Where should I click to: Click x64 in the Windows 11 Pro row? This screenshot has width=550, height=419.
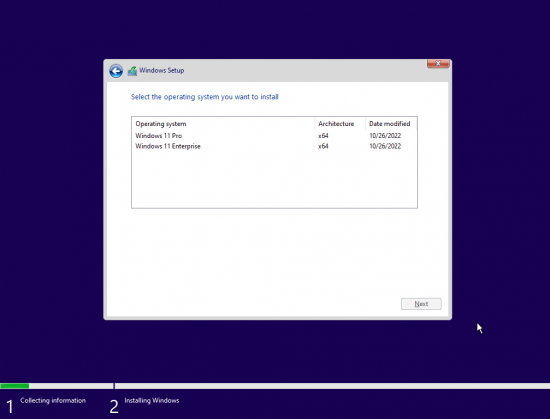pos(323,136)
